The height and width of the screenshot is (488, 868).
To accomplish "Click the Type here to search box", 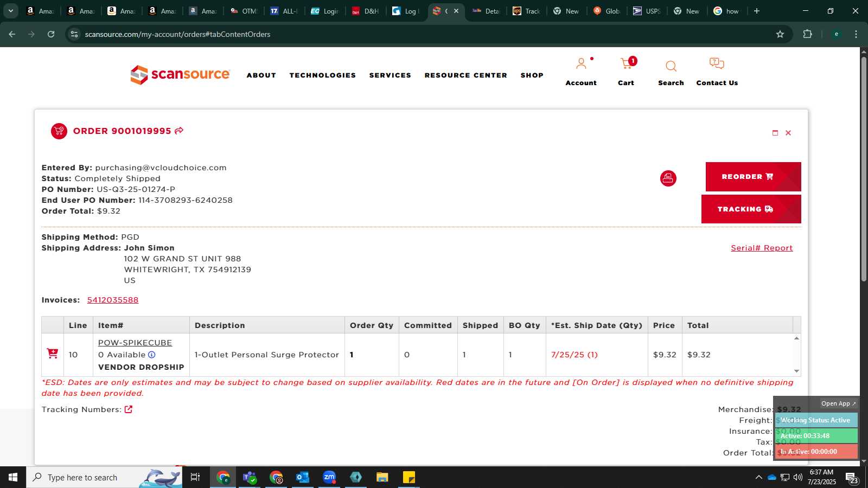I will click(104, 477).
